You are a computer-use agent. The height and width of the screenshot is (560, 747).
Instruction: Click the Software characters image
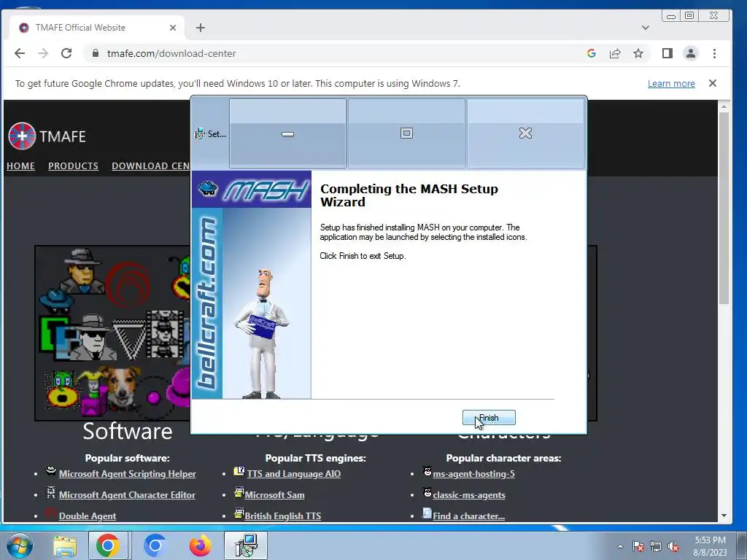point(112,332)
